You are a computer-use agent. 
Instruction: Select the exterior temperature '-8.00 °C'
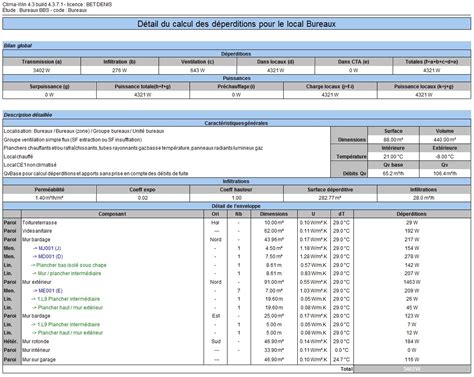click(445, 156)
